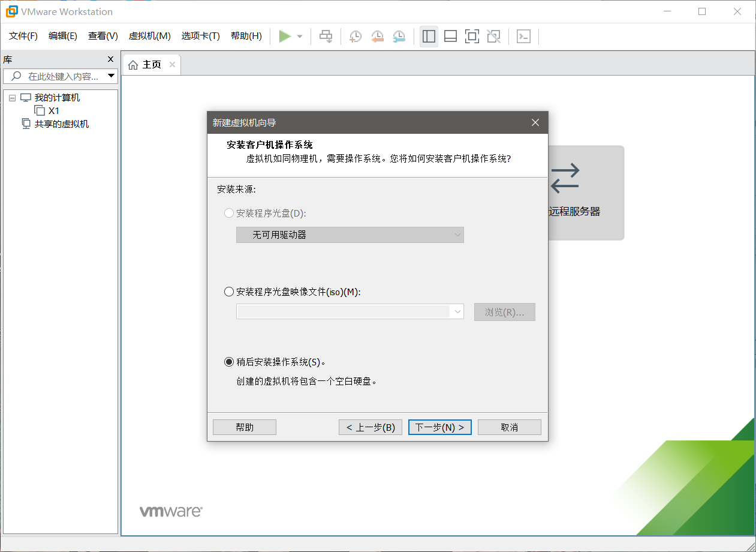The height and width of the screenshot is (552, 756).
Task: Click 创建的虚拟机将包含一个空白硬盘 text
Action: point(307,381)
